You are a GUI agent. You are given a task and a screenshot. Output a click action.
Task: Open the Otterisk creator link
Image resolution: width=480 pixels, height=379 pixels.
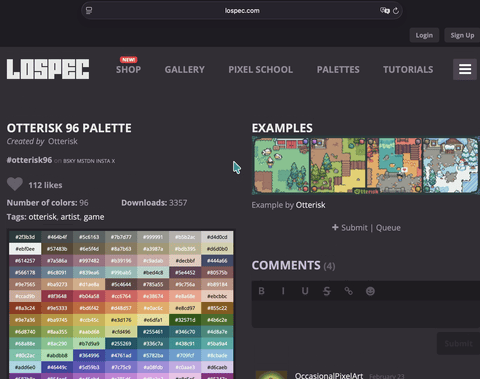click(63, 141)
